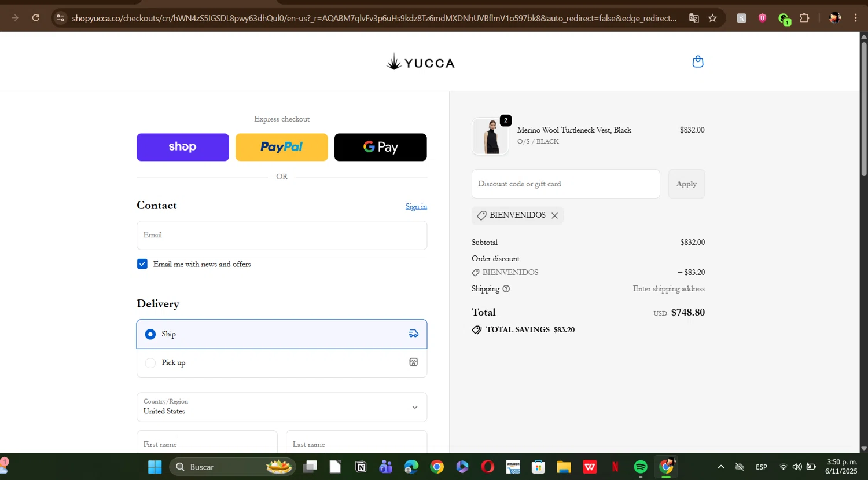
Task: Open the Chrome three-dot menu
Action: 856,18
